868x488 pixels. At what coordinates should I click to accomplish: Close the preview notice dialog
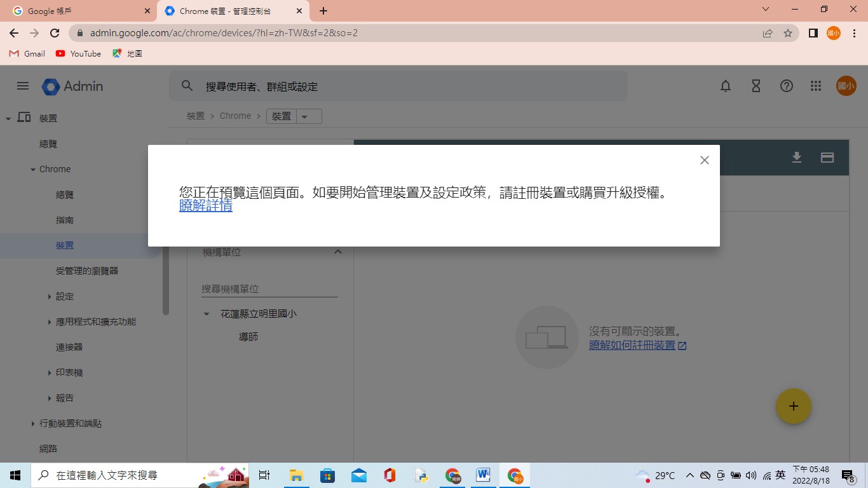704,160
